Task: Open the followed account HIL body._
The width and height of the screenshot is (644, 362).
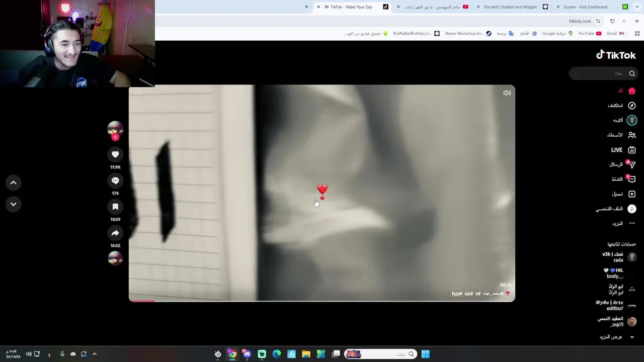Action: pyautogui.click(x=619, y=273)
